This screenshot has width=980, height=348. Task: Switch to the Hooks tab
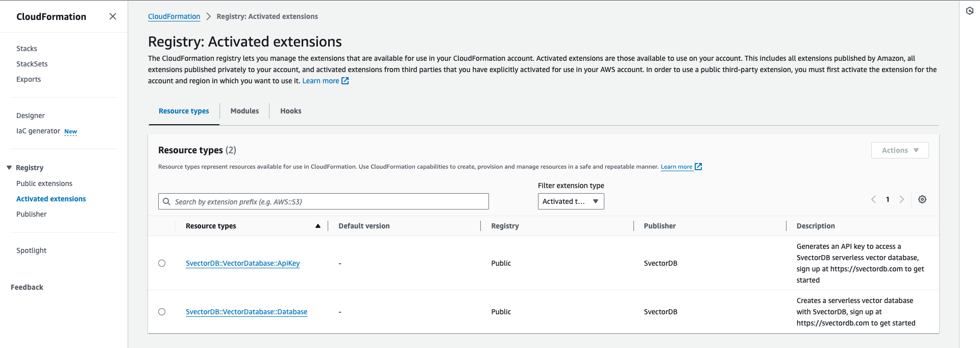[290, 111]
